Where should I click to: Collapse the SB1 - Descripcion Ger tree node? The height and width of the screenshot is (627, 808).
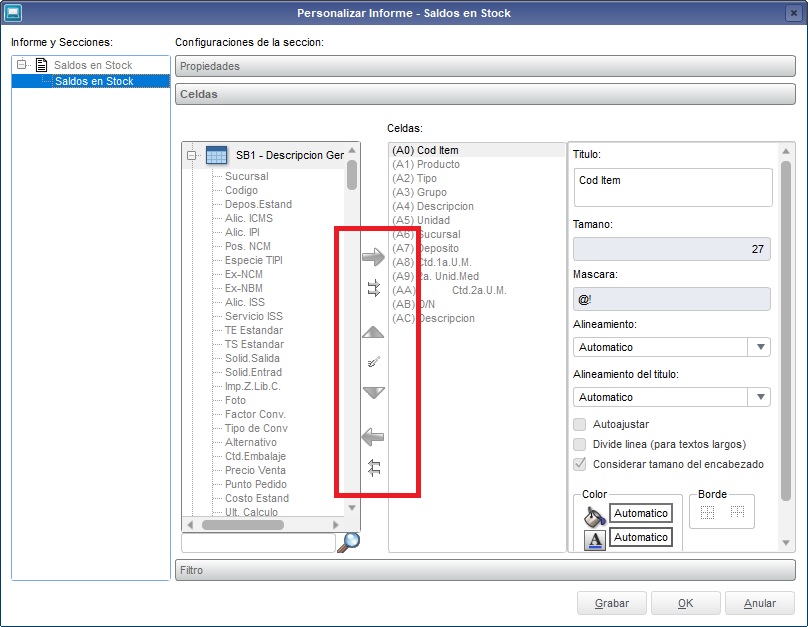point(192,155)
